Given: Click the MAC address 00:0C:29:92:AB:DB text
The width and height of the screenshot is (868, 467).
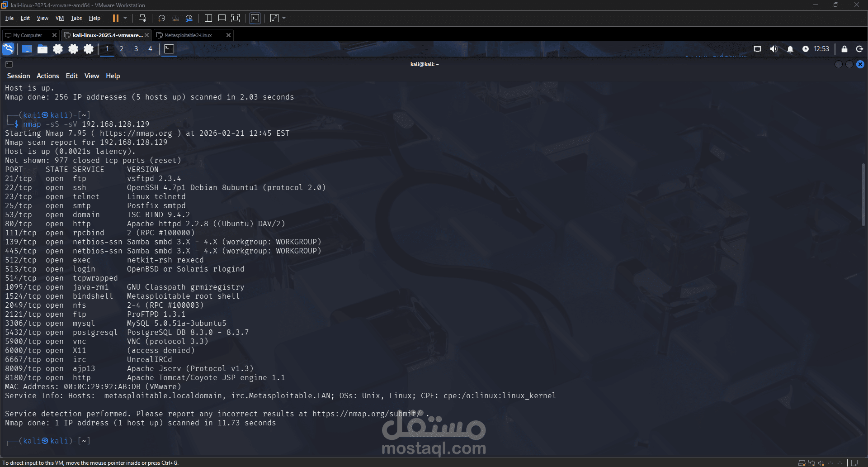Looking at the screenshot, I should click(102, 386).
